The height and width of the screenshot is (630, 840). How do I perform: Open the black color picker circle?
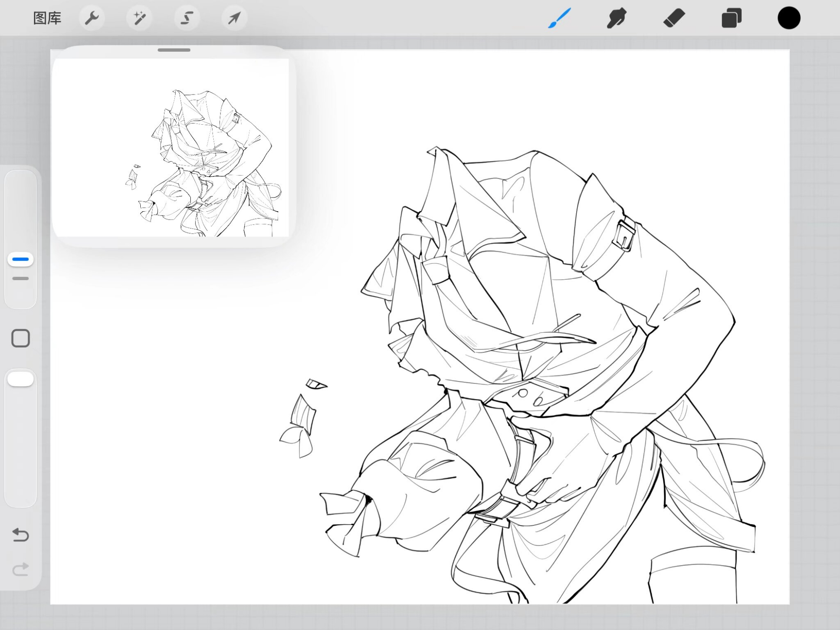click(789, 18)
